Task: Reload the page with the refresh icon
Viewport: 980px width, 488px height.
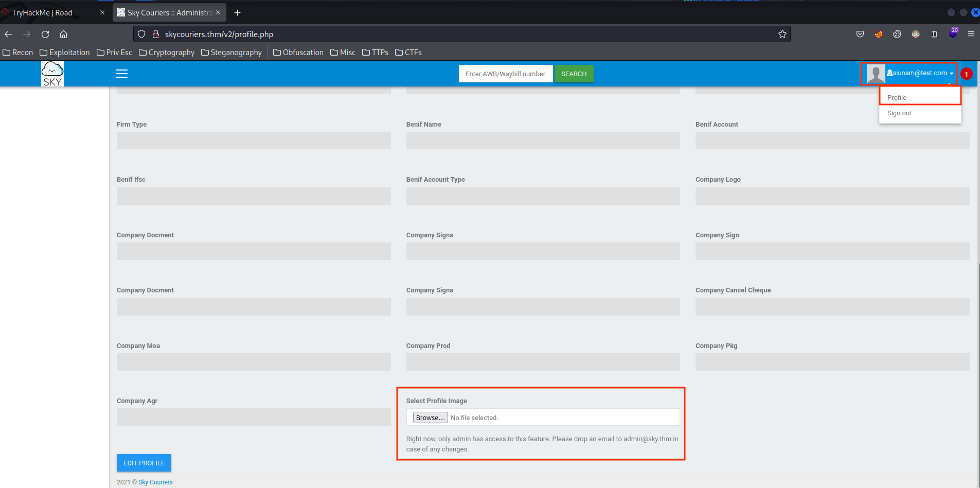Action: (x=45, y=34)
